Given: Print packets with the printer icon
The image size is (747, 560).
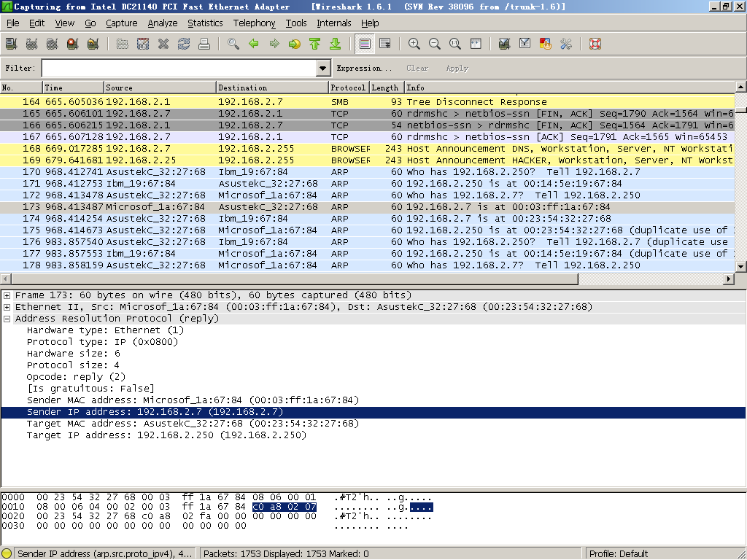Looking at the screenshot, I should (204, 44).
